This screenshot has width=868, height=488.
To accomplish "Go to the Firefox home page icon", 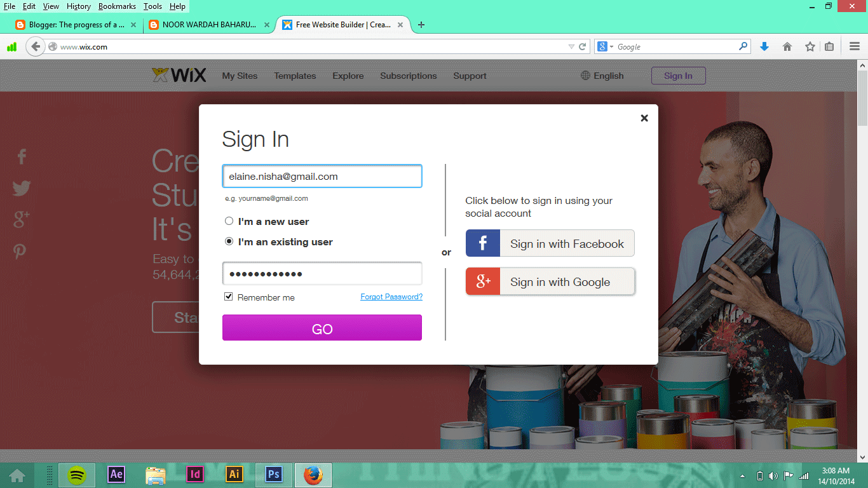I will pyautogui.click(x=787, y=46).
